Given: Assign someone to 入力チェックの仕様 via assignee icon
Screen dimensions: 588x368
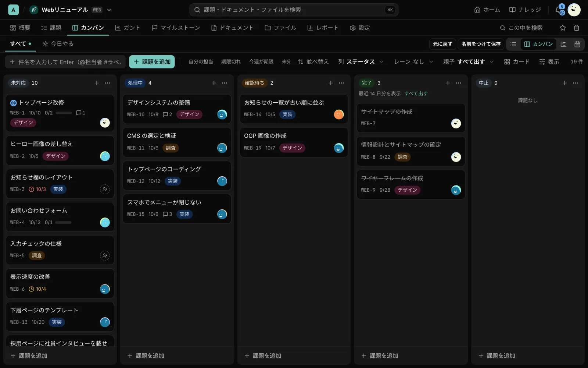Looking at the screenshot, I should 105,255.
